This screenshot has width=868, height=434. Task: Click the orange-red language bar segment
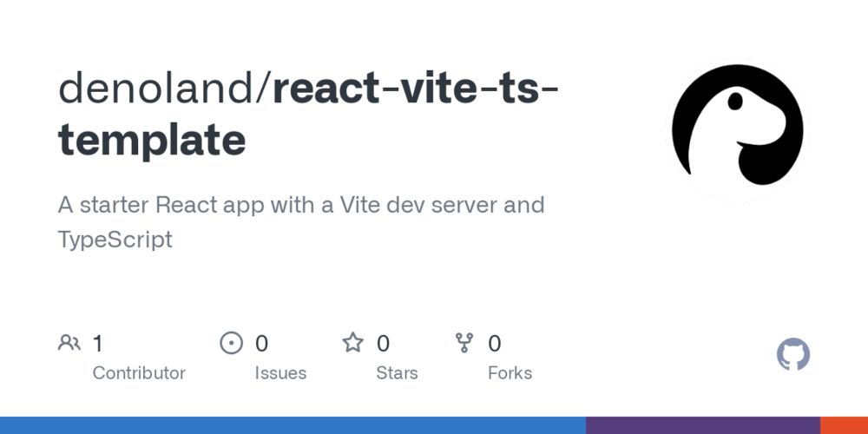pyautogui.click(x=845, y=425)
